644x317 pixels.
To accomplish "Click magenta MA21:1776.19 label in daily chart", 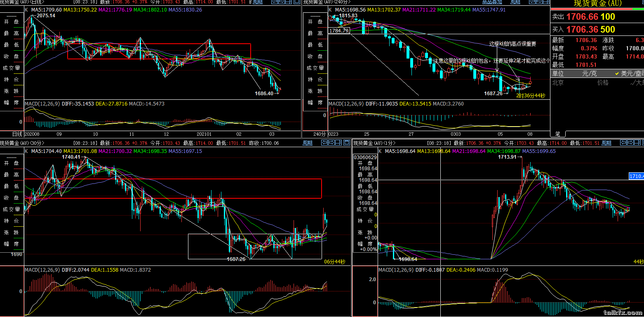I will click(115, 9).
